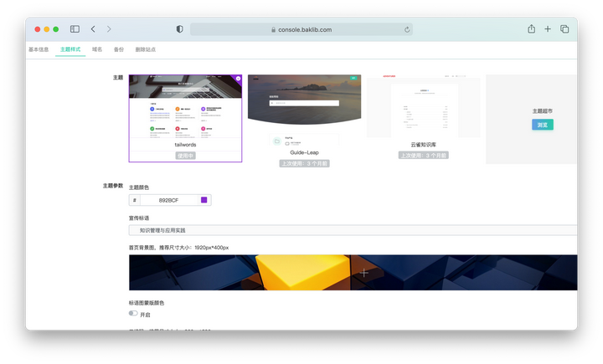The image size is (603, 364).
Task: Show tab overview icon
Action: (564, 28)
